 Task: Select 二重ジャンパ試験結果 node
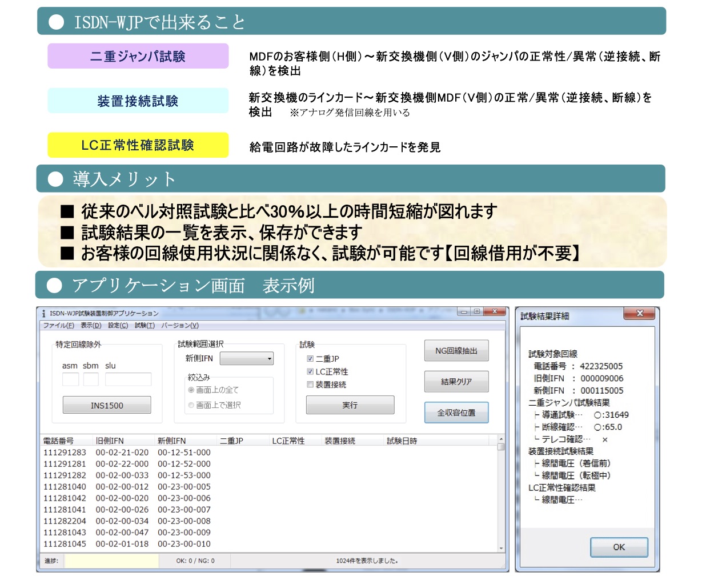(x=569, y=403)
